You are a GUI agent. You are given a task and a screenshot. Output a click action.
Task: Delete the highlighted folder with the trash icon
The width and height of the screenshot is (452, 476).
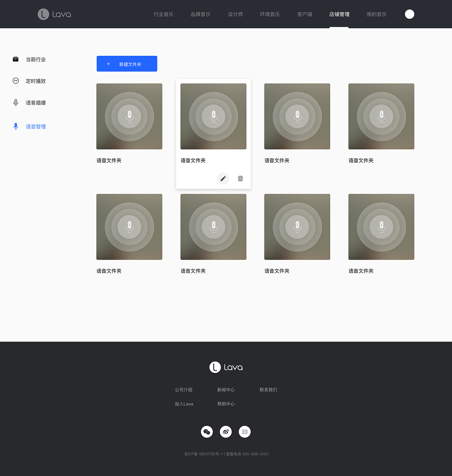click(x=240, y=179)
